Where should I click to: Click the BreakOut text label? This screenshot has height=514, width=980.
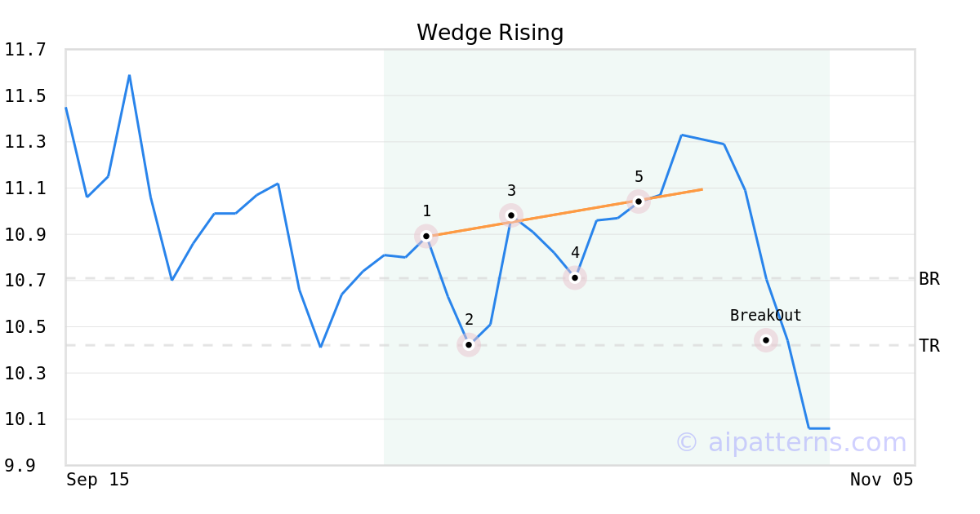pos(766,316)
